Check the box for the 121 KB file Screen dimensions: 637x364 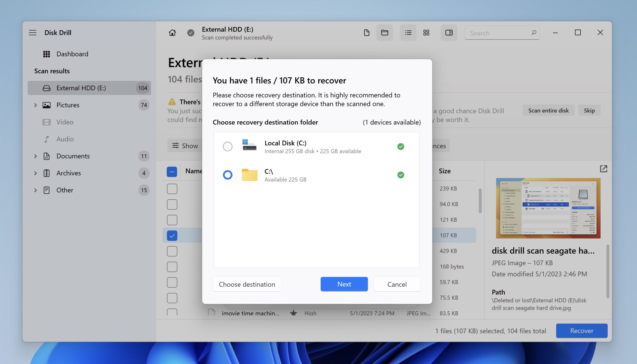(x=172, y=220)
